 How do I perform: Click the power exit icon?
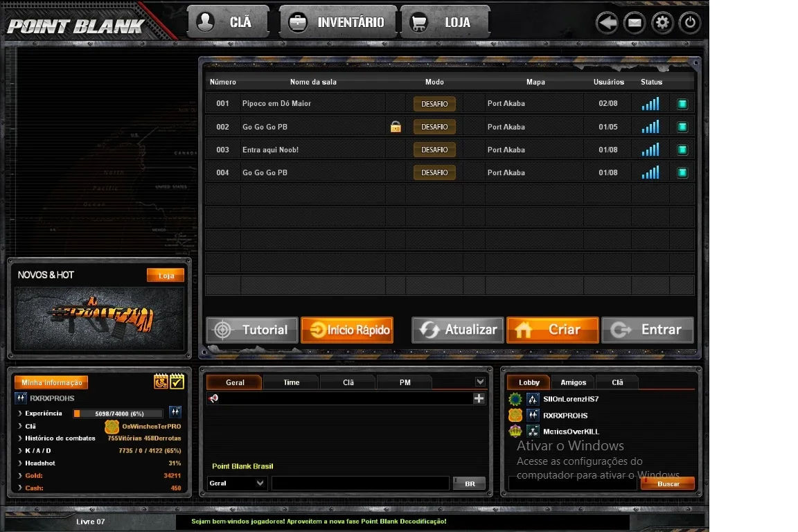click(690, 23)
